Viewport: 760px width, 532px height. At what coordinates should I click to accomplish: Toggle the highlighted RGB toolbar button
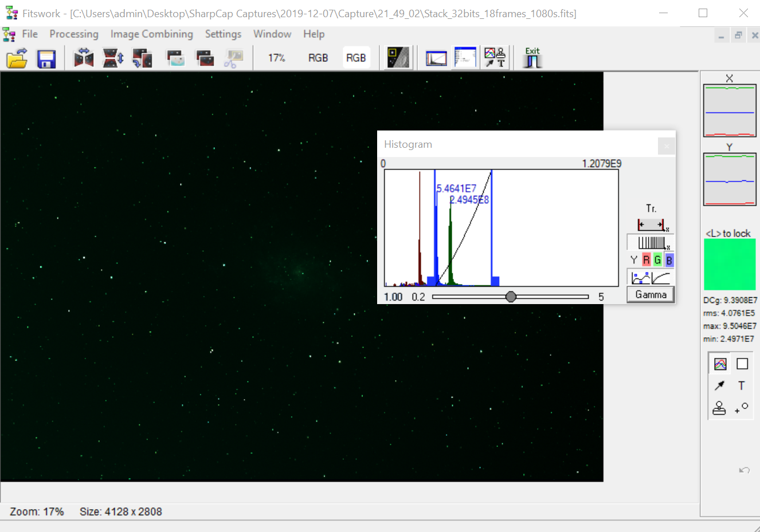[356, 58]
